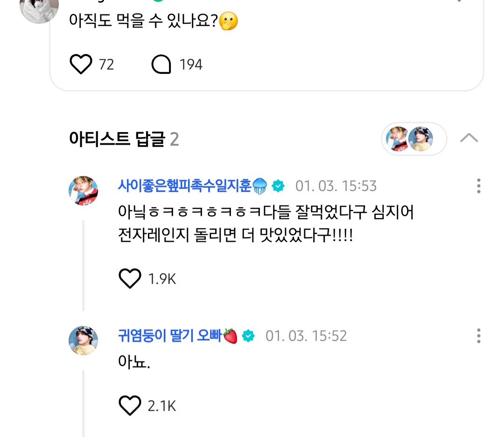
Task: Click the artist avatars pill in the header
Action: [414, 139]
